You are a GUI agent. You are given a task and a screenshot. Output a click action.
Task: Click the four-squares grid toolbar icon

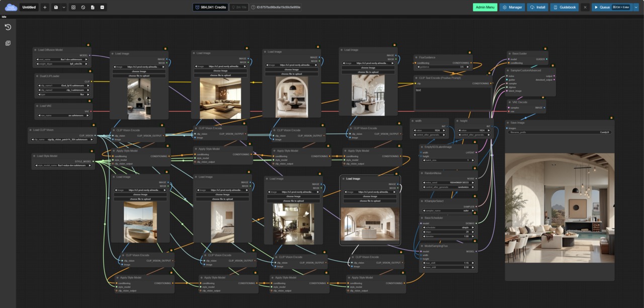[x=73, y=8]
